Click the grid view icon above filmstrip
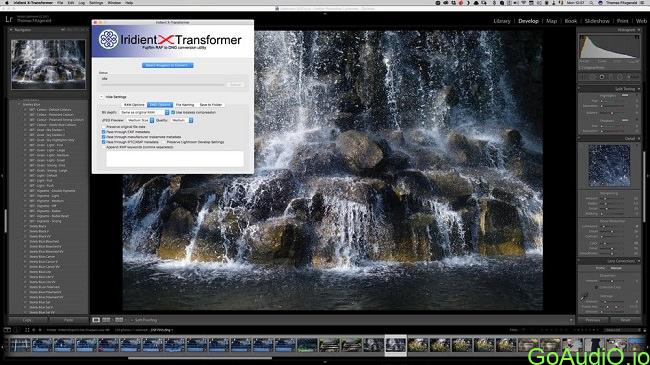The image size is (650, 365). tap(27, 330)
